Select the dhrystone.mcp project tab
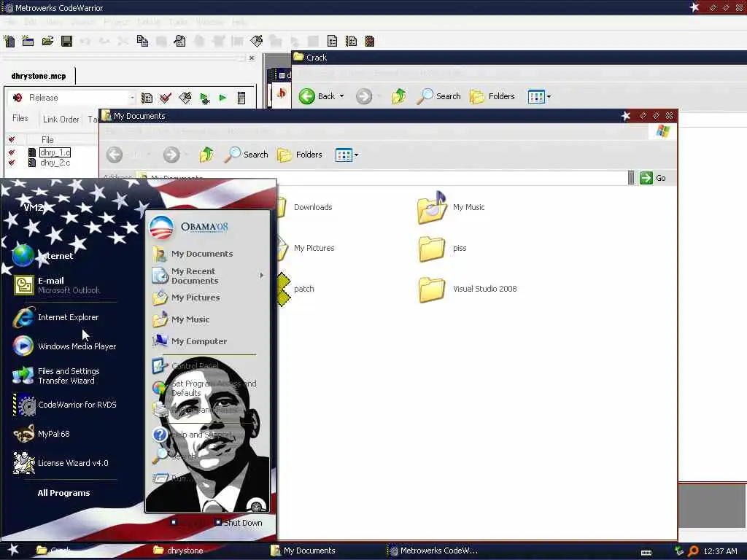The height and width of the screenshot is (560, 747). coord(39,76)
